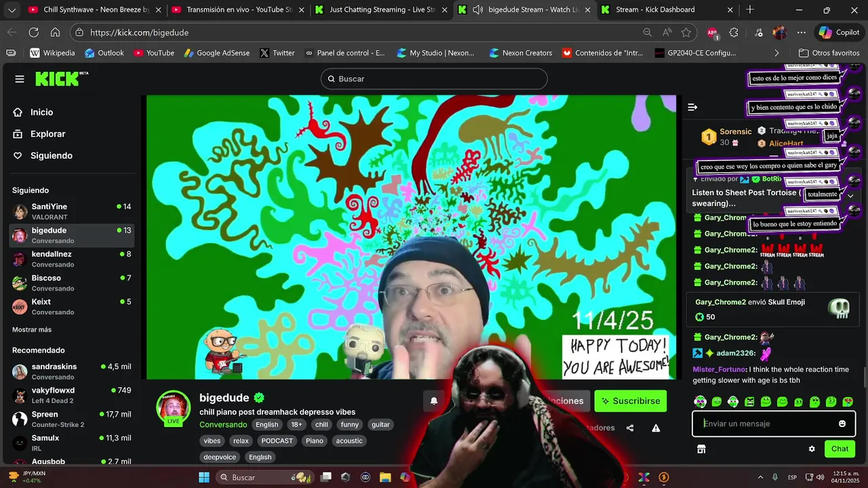The width and height of the screenshot is (868, 488).
Task: Click the bigedude channel avatar
Action: point(174,407)
